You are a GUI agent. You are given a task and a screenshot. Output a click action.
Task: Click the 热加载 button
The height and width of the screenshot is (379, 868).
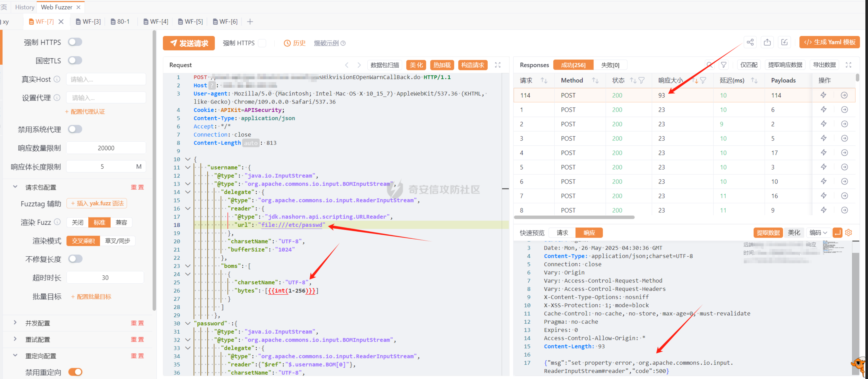442,65
